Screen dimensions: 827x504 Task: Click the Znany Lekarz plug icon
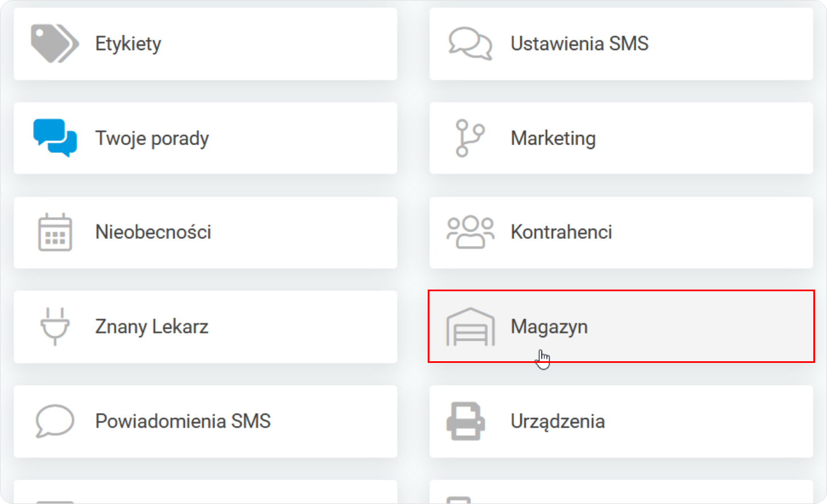[55, 327]
